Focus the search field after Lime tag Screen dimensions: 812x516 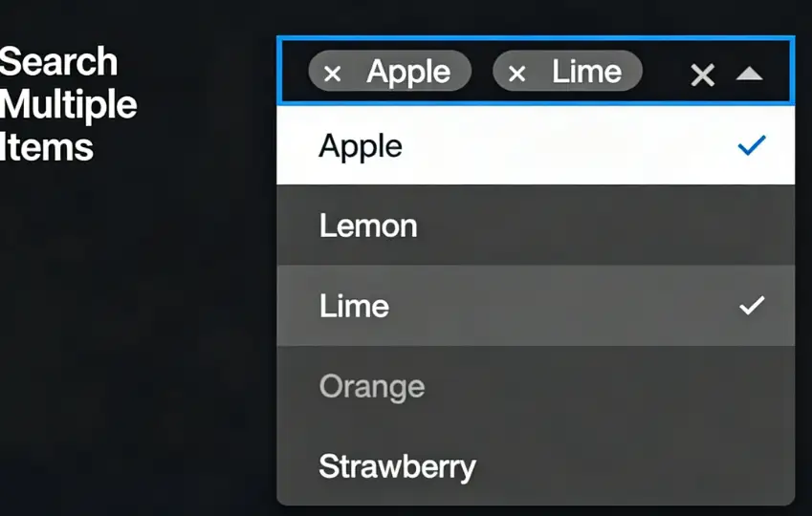664,72
